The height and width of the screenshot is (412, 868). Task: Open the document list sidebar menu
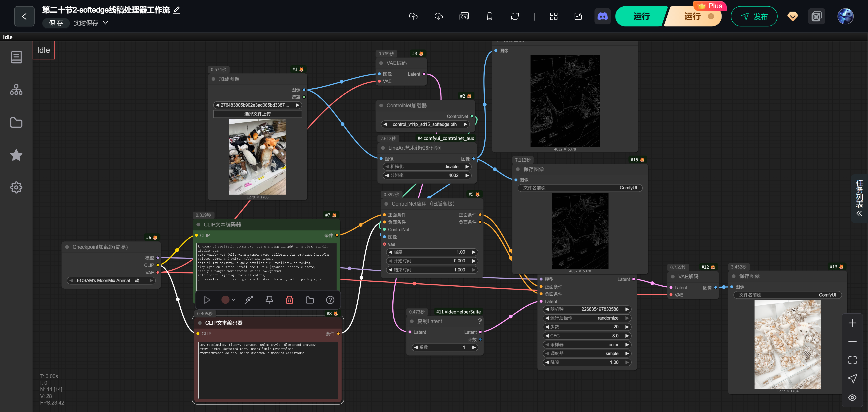(x=16, y=57)
